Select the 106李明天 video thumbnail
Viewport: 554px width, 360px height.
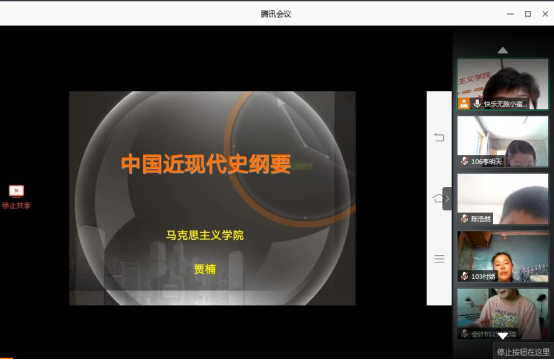(x=502, y=141)
